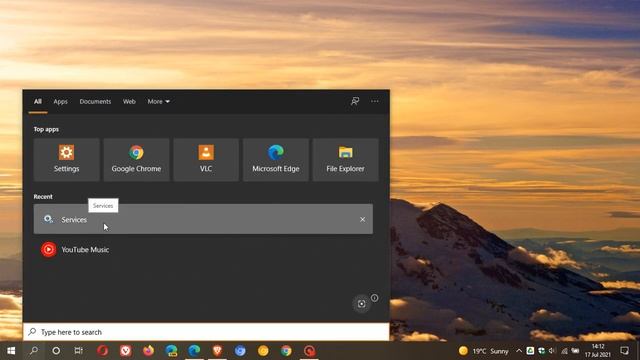The width and height of the screenshot is (640, 360).
Task: Switch to Brave browser on the taskbar
Action: click(217, 351)
